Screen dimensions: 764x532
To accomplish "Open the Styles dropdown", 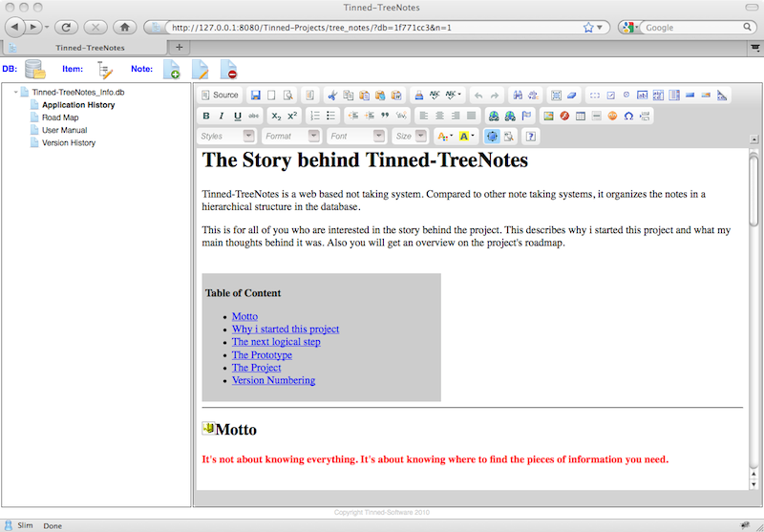I will [x=226, y=136].
